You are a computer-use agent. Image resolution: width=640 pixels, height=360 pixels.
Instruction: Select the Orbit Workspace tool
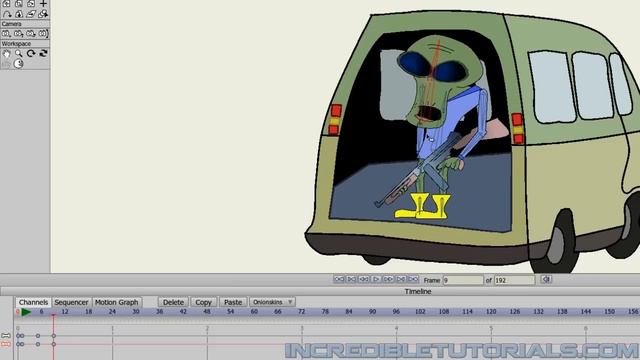point(43,53)
